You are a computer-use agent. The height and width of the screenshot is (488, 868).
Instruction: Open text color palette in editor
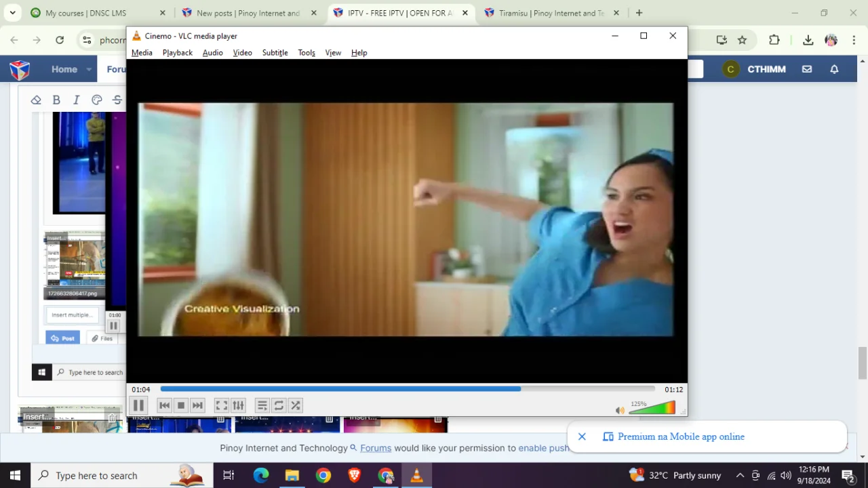[x=97, y=100]
